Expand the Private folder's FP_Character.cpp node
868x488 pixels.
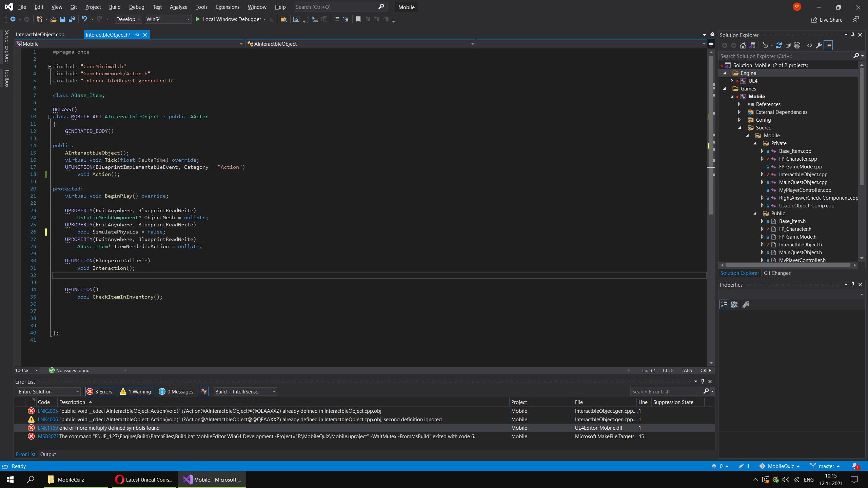(763, 159)
